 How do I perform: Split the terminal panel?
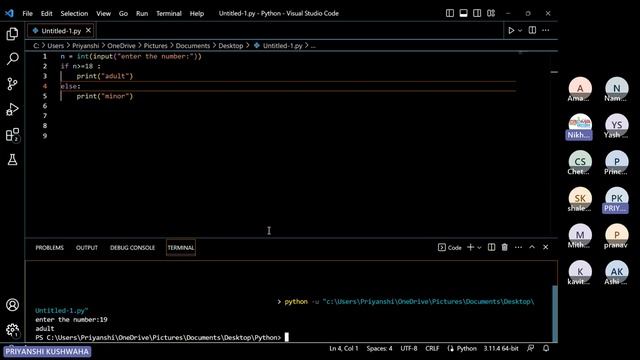(491, 247)
